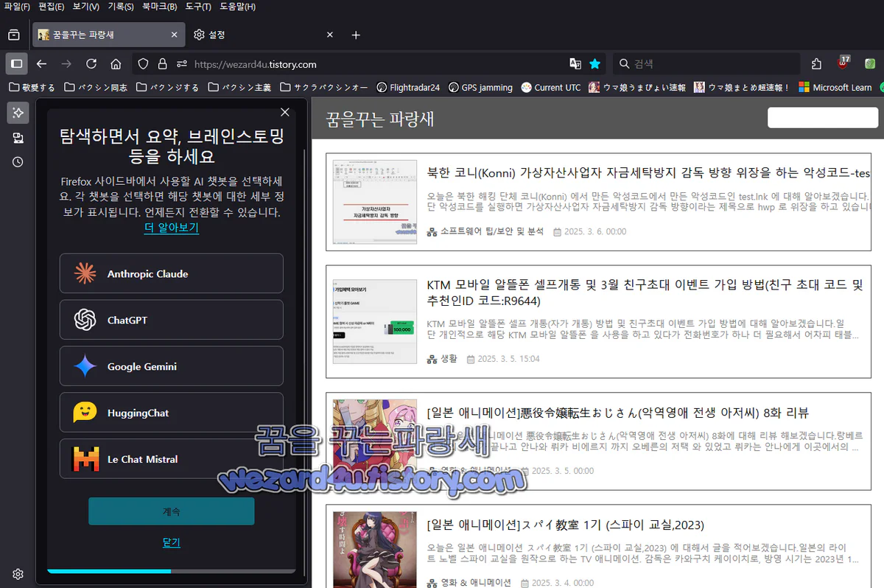Screen dimensions: 884x588
Task: Open browsing history clock icon in sidebar
Action: [x=18, y=162]
